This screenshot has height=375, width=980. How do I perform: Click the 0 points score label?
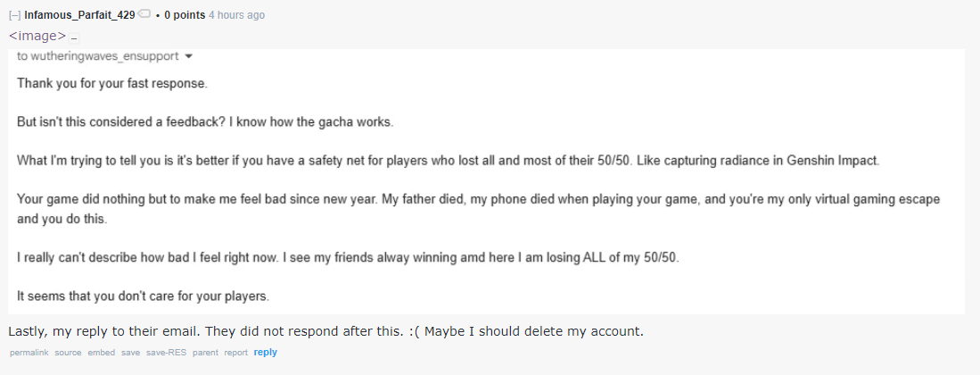point(185,15)
